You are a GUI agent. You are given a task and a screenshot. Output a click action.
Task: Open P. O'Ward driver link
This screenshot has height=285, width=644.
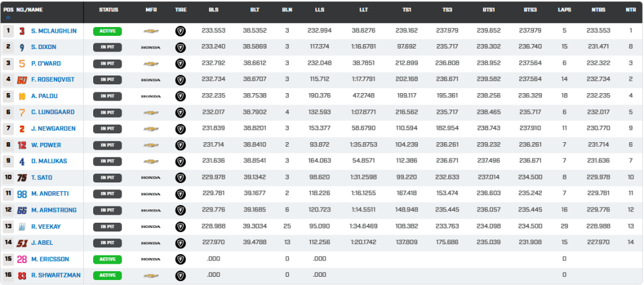point(46,64)
